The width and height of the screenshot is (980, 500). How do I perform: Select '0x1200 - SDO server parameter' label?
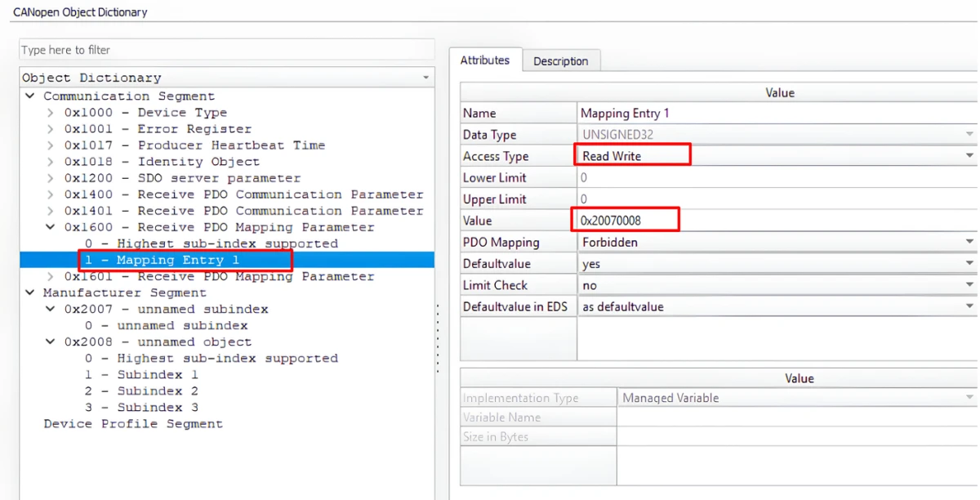[x=183, y=178]
